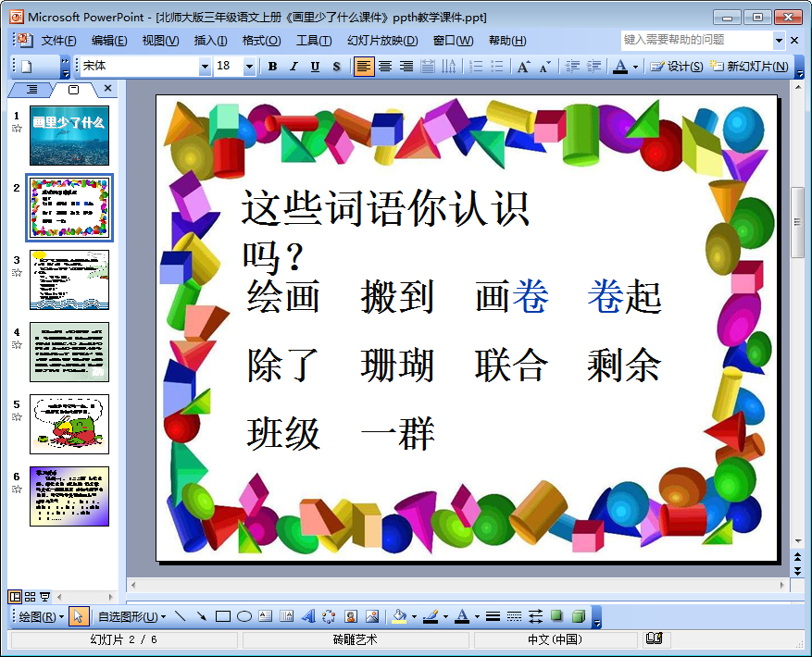The image size is (812, 657).
Task: Select the Arrow line drawing tool
Action: 201,616
